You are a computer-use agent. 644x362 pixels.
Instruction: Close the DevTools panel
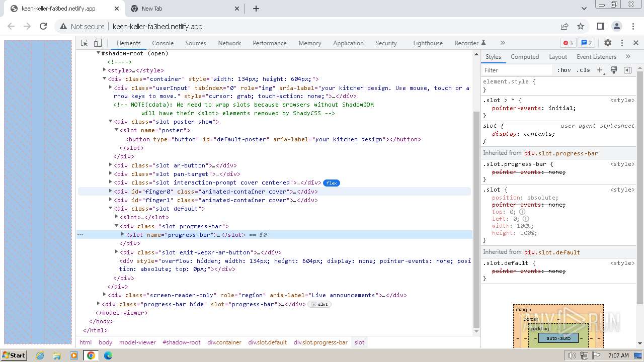636,43
